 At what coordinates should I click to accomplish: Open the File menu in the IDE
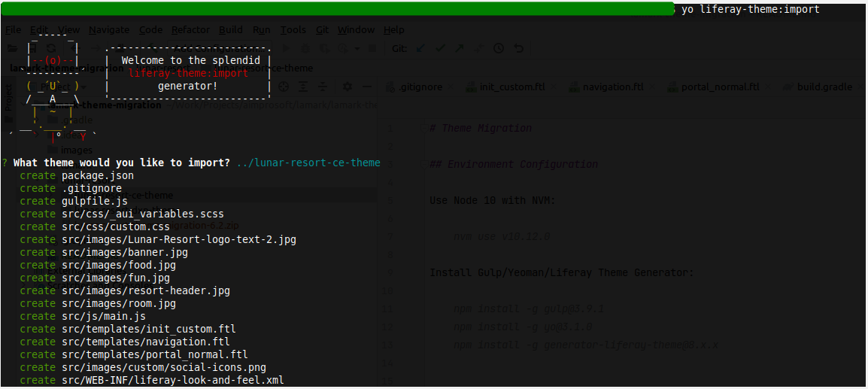(x=13, y=30)
